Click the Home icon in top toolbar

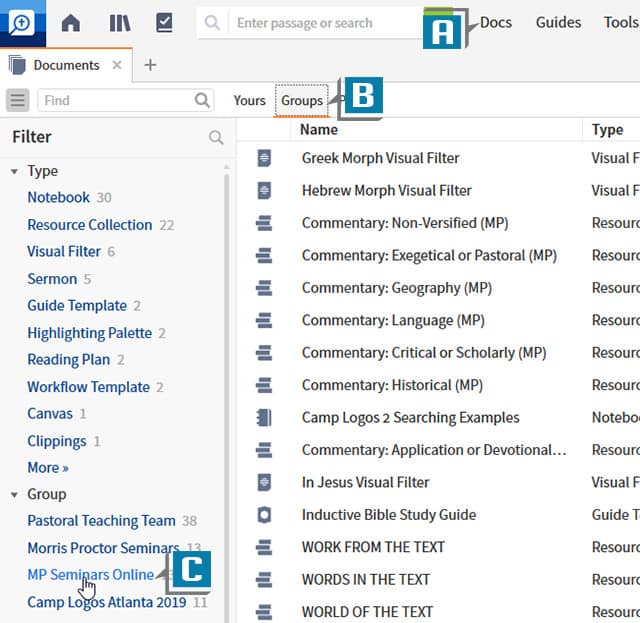71,23
